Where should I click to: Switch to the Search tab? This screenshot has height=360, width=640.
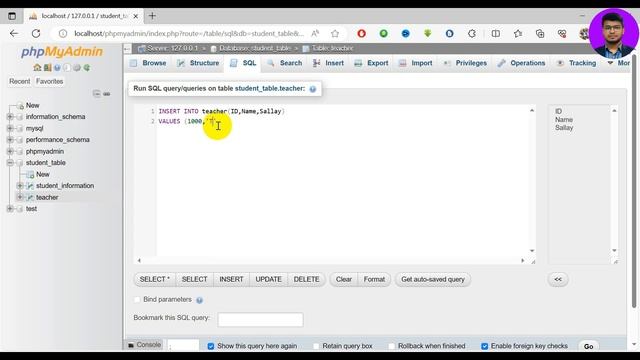pyautogui.click(x=285, y=63)
